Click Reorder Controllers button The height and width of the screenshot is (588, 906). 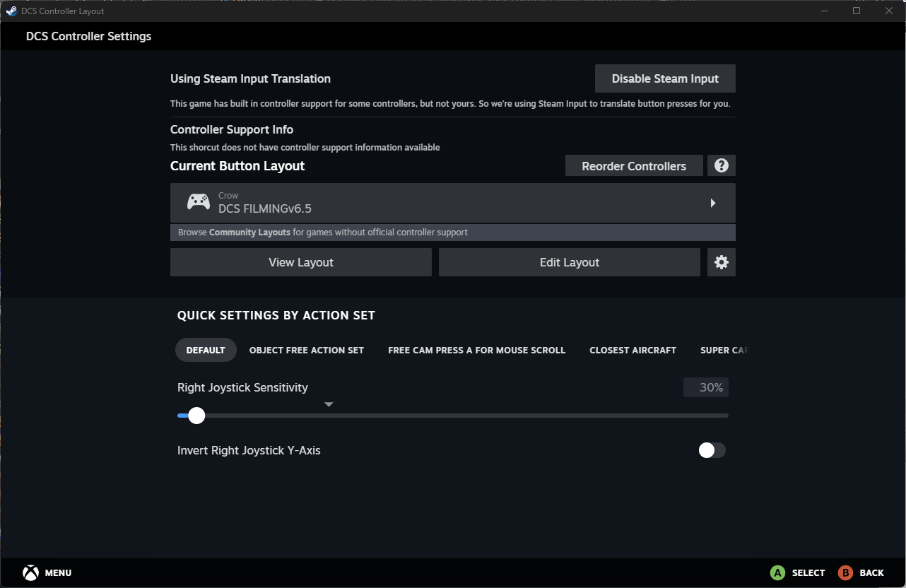click(634, 165)
